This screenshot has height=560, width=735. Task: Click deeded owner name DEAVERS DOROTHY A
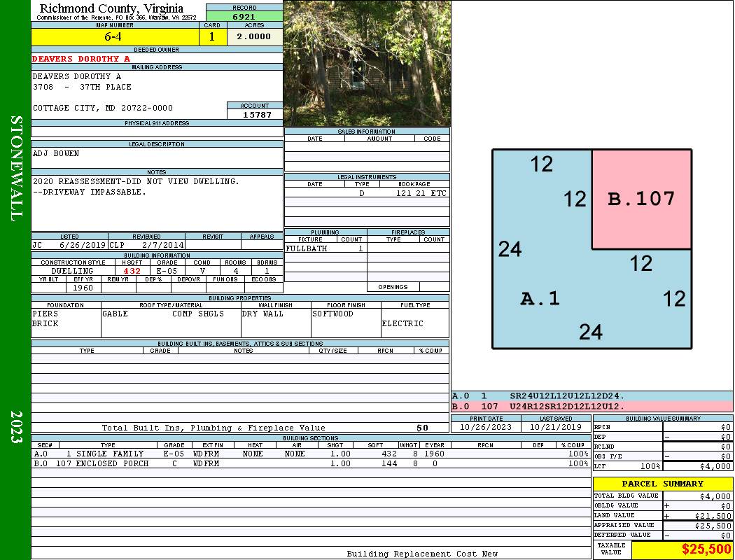point(81,59)
